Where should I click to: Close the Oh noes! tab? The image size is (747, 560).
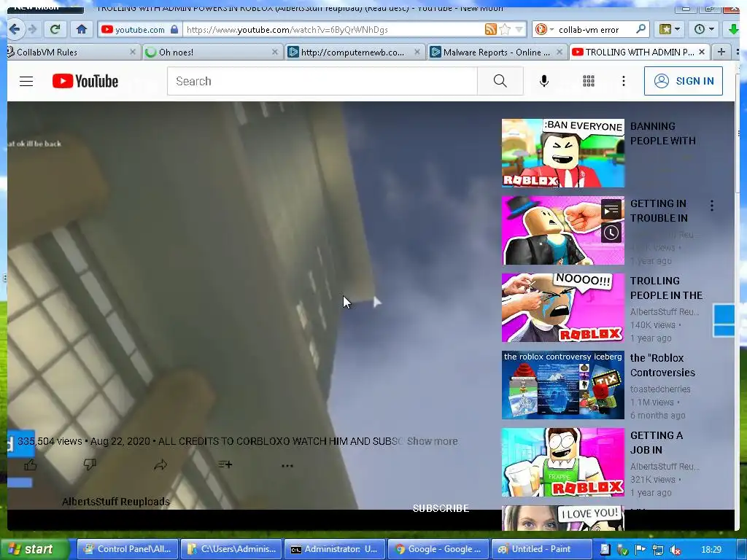pos(275,52)
